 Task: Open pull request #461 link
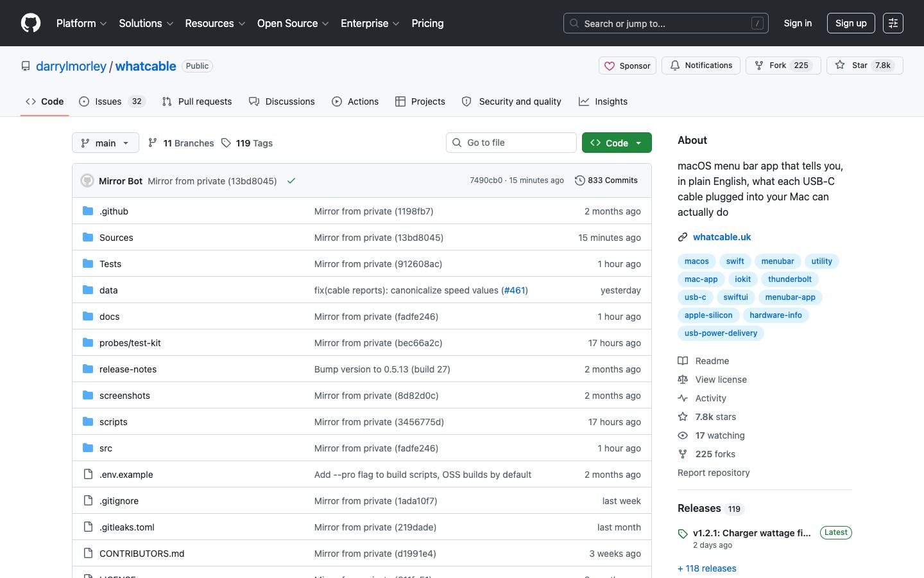pos(515,290)
